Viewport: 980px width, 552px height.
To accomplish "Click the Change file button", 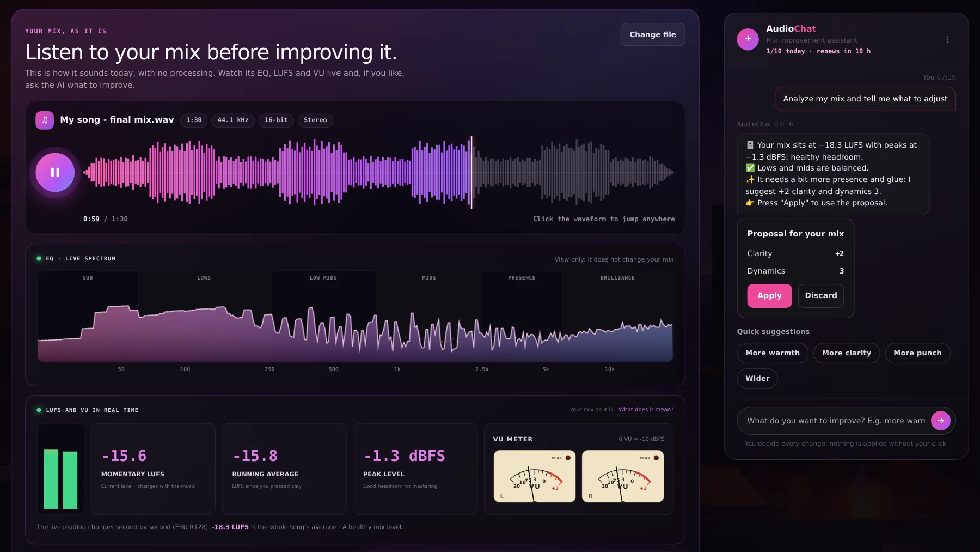I will pyautogui.click(x=653, y=34).
